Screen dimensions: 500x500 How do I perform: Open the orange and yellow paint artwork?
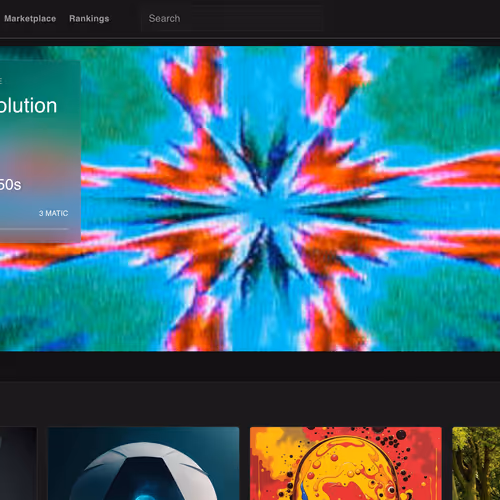346,463
